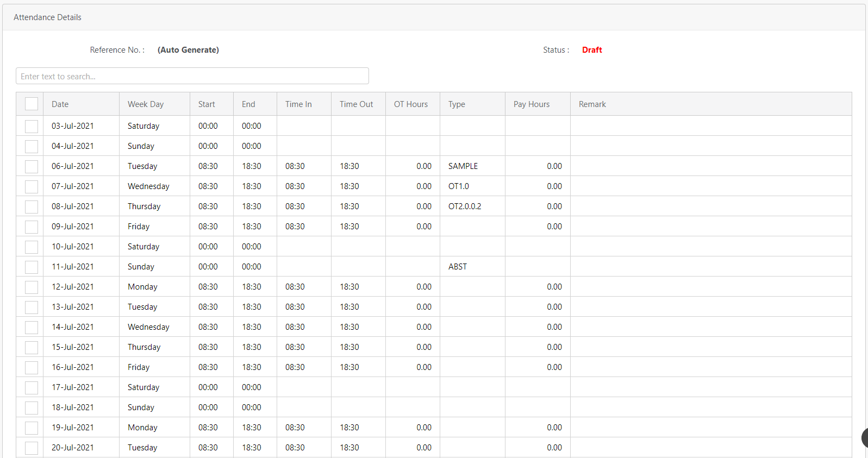868x458 pixels.
Task: Check the 11-Jul-2021 Sunday row box
Action: coord(32,267)
